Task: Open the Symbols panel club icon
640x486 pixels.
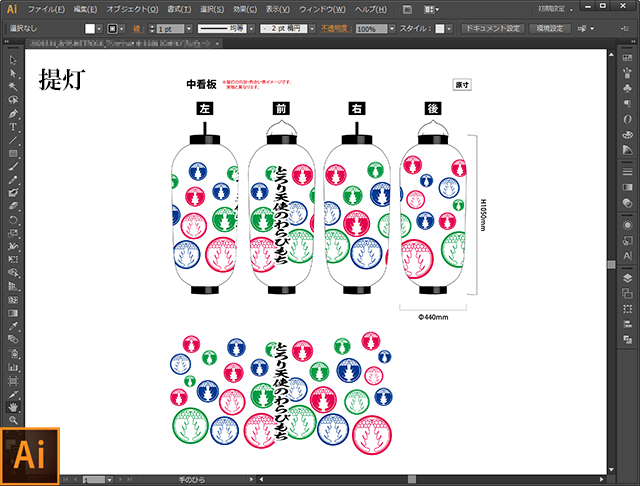Action: (x=627, y=88)
